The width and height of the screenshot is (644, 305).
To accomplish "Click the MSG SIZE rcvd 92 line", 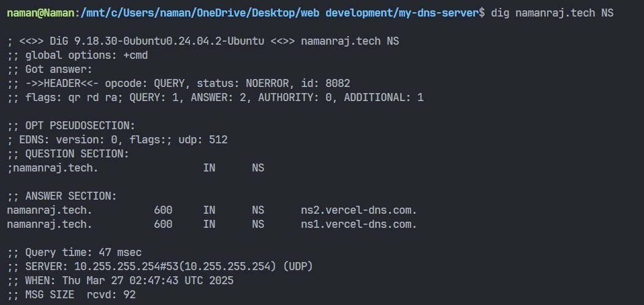I will [72, 295].
